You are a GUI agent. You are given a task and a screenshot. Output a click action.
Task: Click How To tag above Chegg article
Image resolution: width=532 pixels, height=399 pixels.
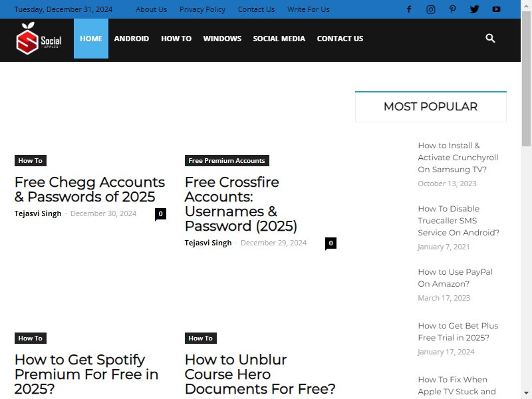(30, 160)
